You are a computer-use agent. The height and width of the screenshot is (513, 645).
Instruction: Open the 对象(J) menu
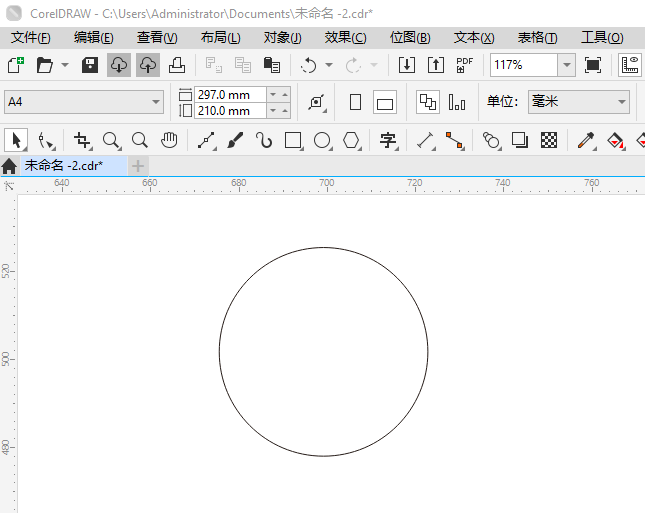(x=283, y=37)
